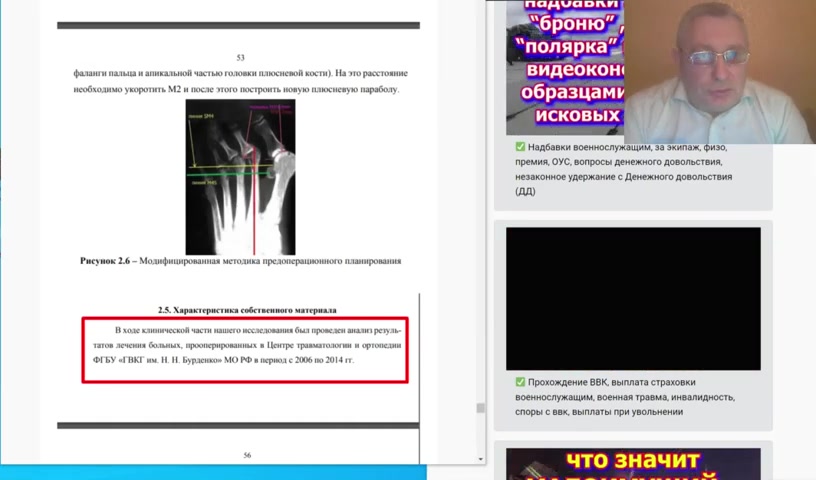Click the caption "Рисунок 2.6"
This screenshot has width=816, height=480.
click(240, 261)
